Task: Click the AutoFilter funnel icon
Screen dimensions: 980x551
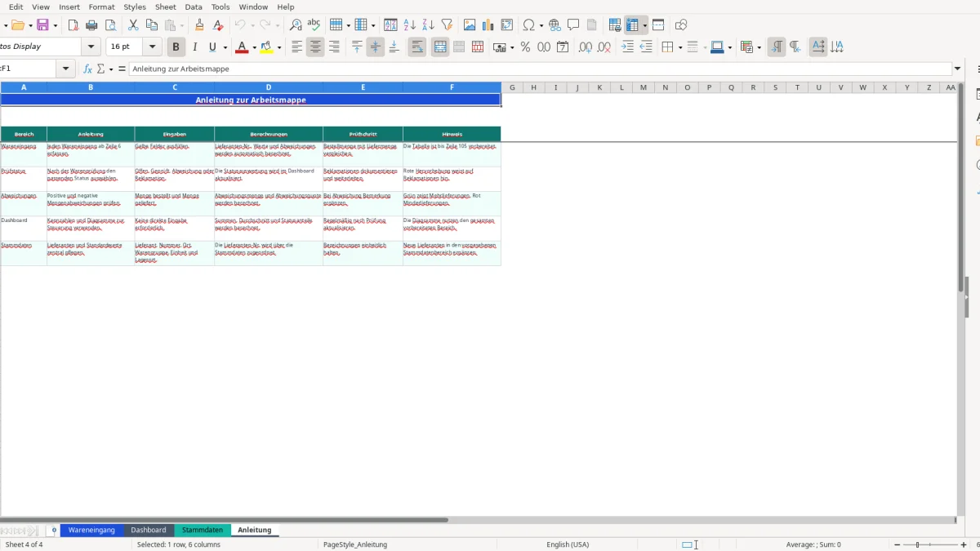Action: click(447, 25)
